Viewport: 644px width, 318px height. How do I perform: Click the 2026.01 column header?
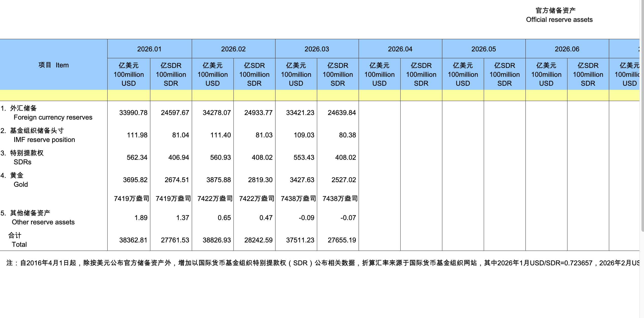coord(149,49)
